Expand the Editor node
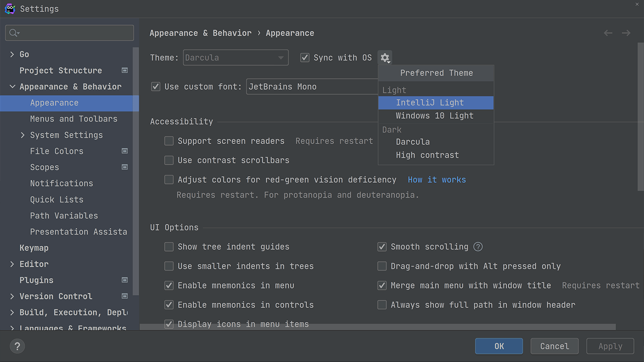Image resolution: width=644 pixels, height=362 pixels. [x=12, y=264]
